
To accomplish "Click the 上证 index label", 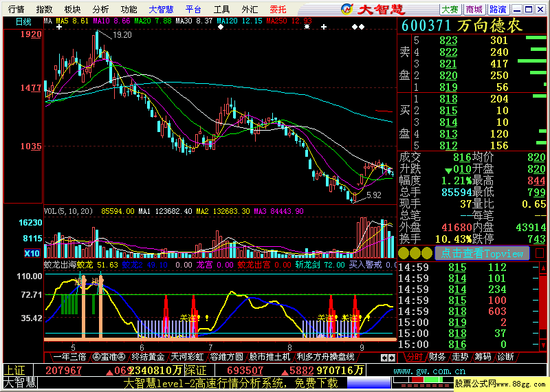I will click(x=15, y=371).
